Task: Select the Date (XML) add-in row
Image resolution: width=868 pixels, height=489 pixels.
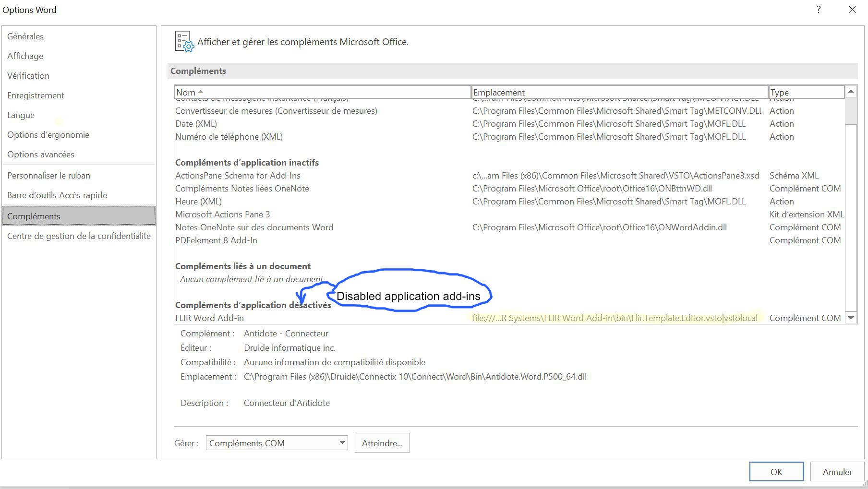Action: click(197, 123)
